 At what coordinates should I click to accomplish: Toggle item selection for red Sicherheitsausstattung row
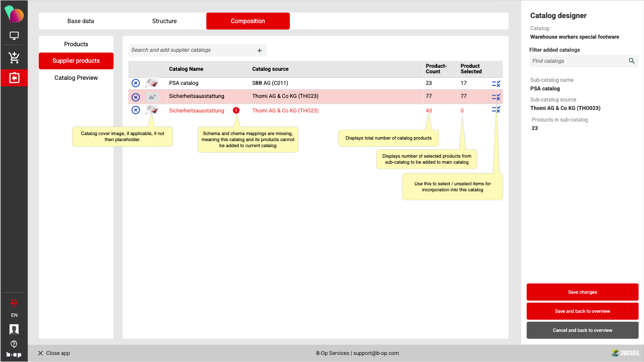496,110
